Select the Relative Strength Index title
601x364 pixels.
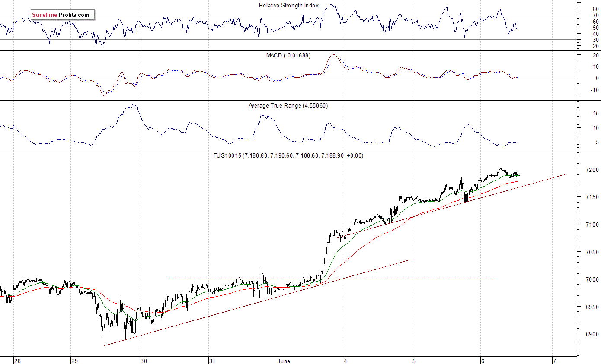289,6
